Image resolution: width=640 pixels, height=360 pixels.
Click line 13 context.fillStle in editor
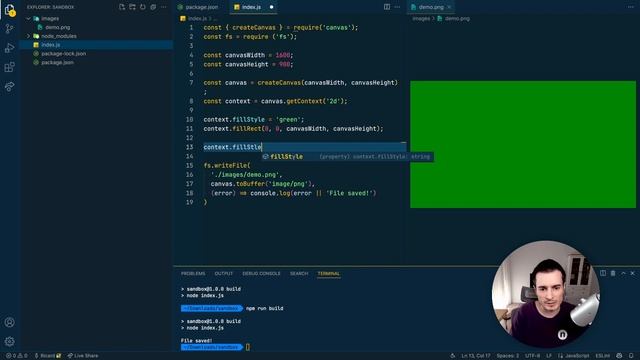(x=232, y=147)
